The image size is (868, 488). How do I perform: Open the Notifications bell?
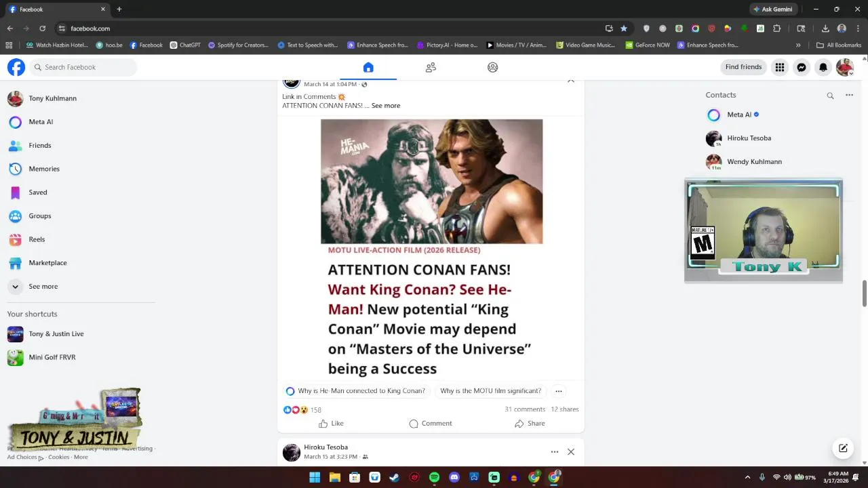tap(823, 67)
